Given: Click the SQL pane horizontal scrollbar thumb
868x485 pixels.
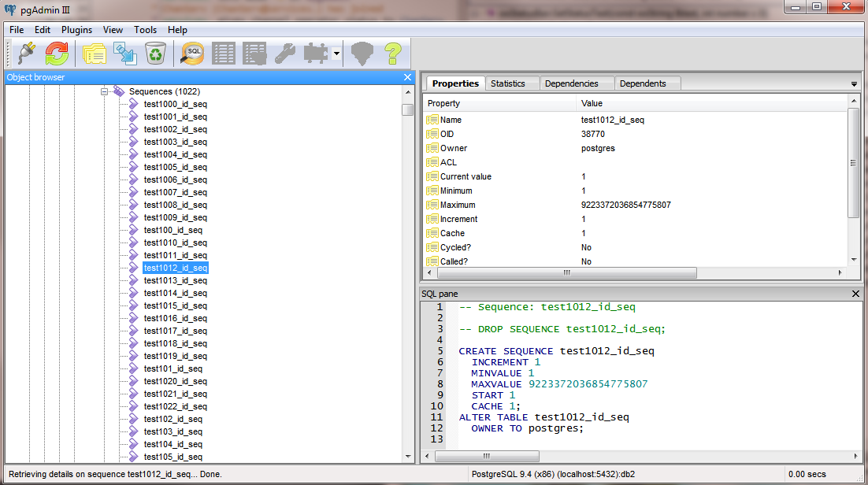Looking at the screenshot, I should (487, 456).
